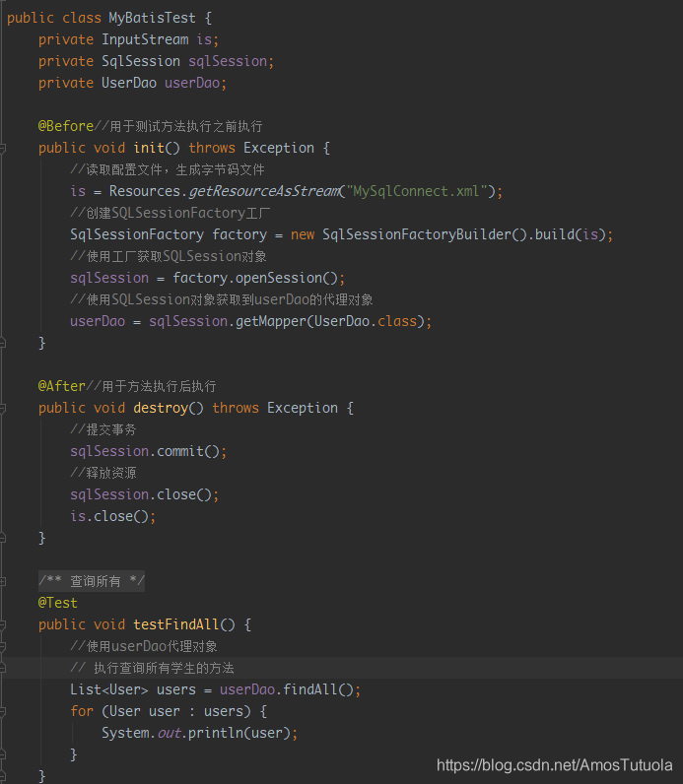Click the @After annotation
The image size is (683, 784).
(x=61, y=386)
